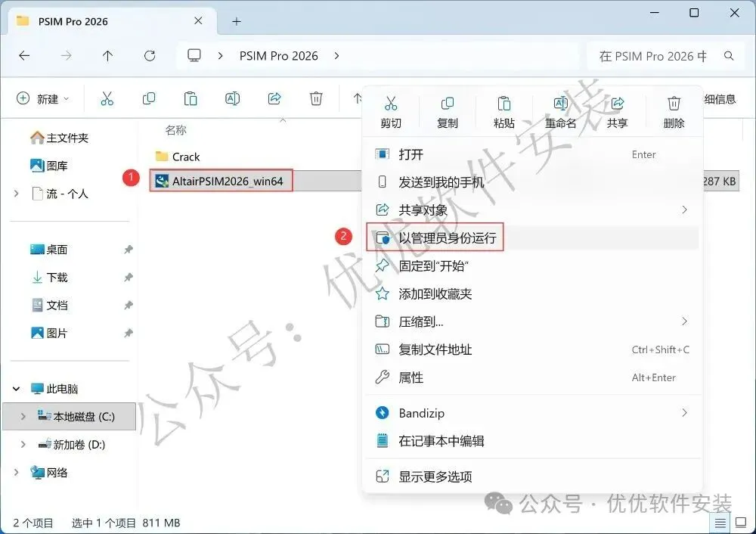
Task: Click Cut icon in the context menu
Action: 391,103
